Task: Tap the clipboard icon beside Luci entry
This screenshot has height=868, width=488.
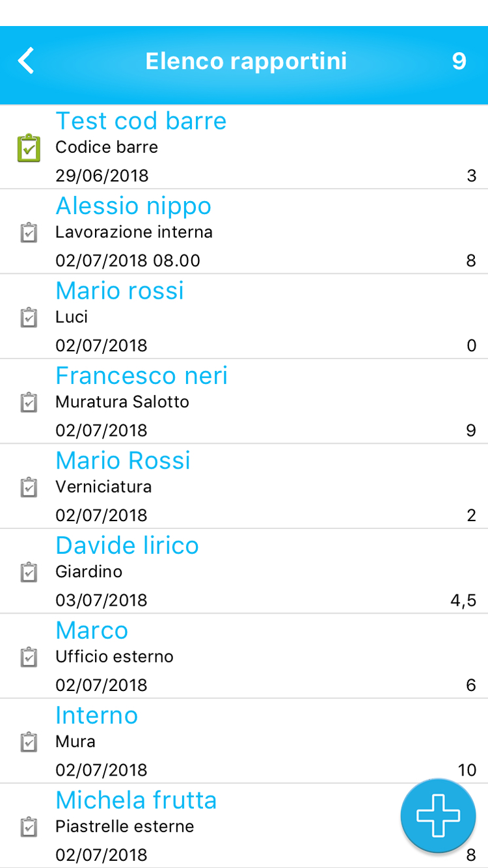Action: (x=29, y=318)
